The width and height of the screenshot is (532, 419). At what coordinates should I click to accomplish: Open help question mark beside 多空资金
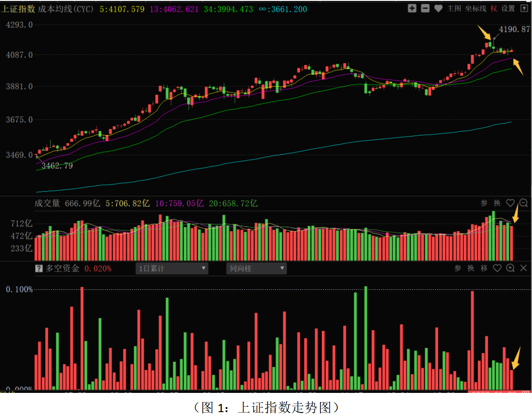39,269
